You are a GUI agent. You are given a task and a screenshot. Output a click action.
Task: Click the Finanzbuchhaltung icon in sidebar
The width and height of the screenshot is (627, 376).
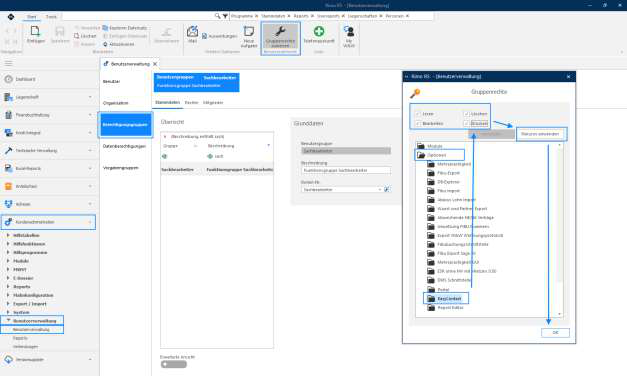tap(8, 115)
